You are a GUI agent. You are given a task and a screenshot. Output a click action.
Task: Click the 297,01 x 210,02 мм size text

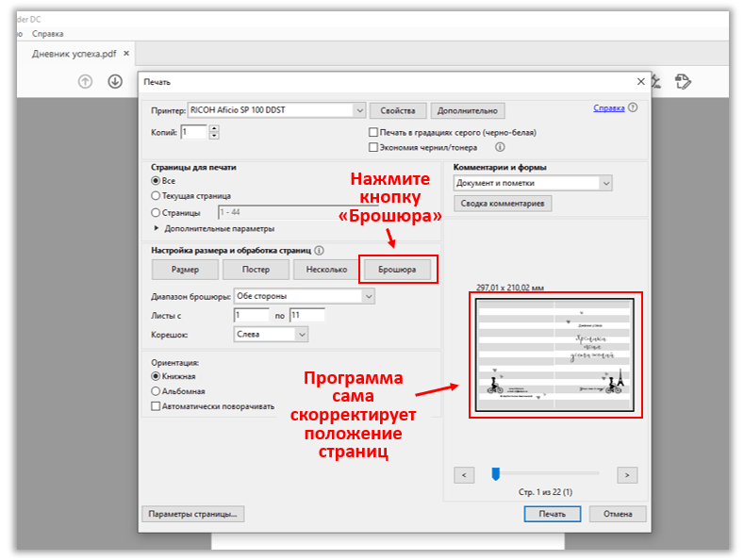pos(510,288)
